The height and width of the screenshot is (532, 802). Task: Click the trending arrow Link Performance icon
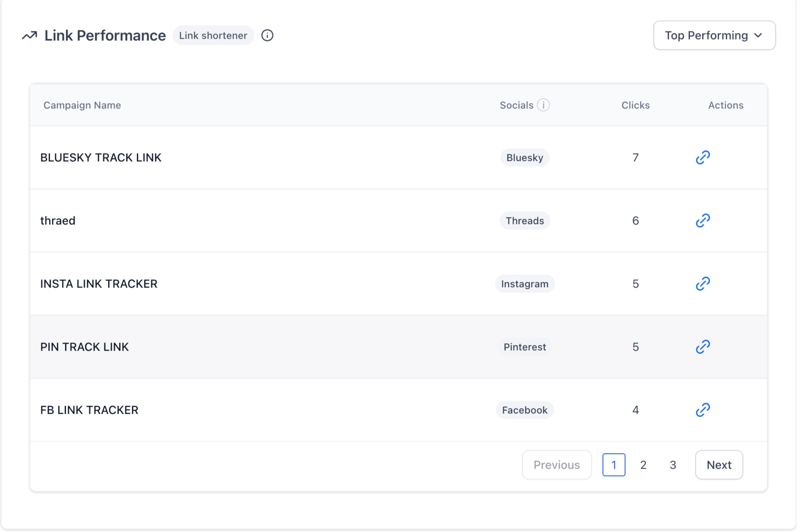[x=29, y=36]
